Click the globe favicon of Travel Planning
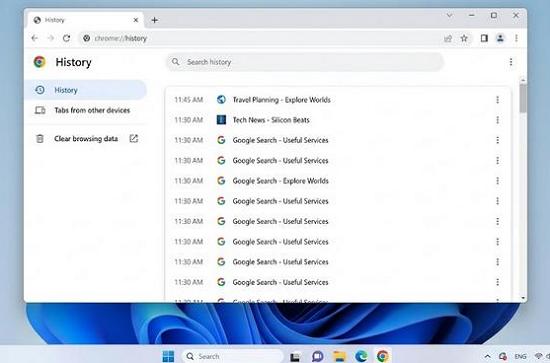Image resolution: width=550 pixels, height=363 pixels. pyautogui.click(x=221, y=100)
